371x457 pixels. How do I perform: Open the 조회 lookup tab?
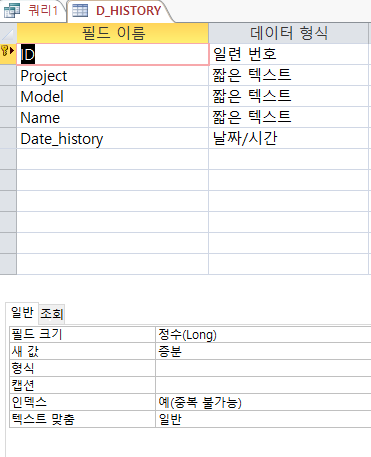52,314
